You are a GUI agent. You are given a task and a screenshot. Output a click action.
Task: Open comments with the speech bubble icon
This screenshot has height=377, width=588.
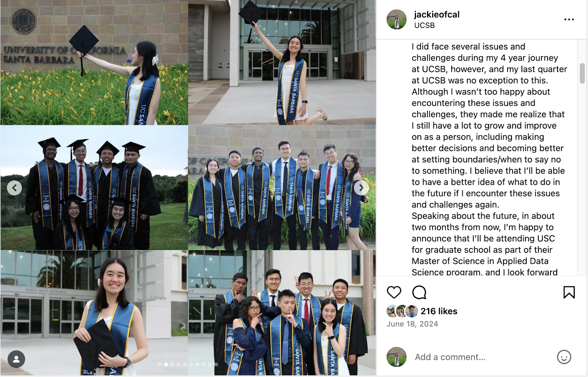coord(419,292)
